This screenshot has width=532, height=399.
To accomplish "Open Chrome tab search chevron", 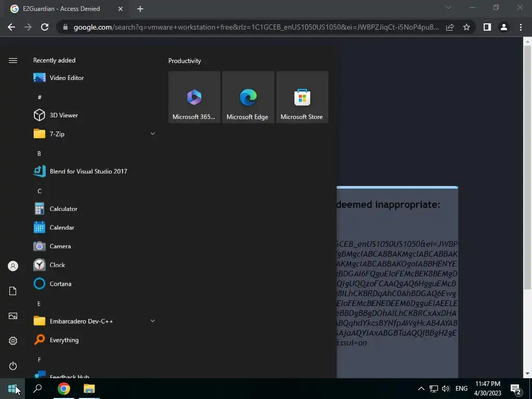I will (x=448, y=7).
